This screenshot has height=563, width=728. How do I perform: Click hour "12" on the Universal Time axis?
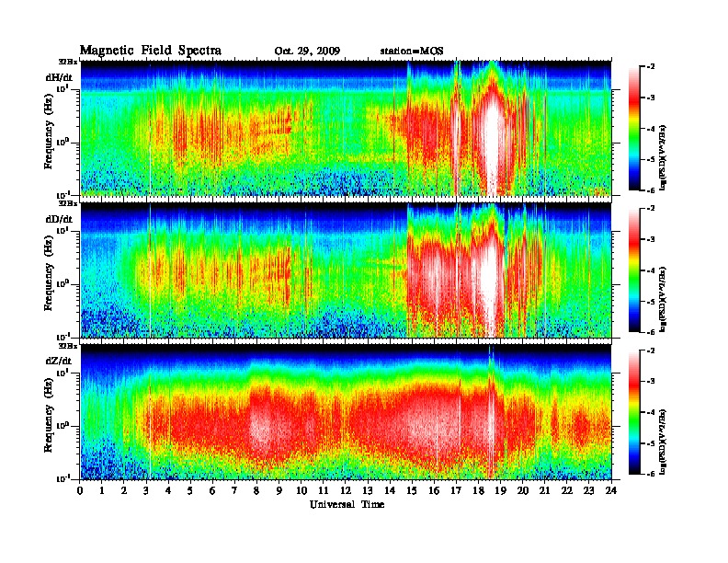346,491
